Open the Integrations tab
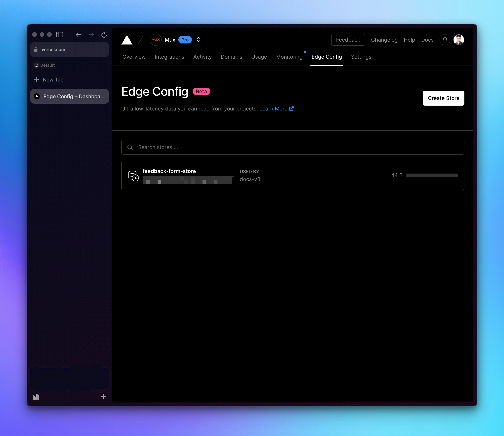Screen dimensions: 504x436 click(x=169, y=57)
